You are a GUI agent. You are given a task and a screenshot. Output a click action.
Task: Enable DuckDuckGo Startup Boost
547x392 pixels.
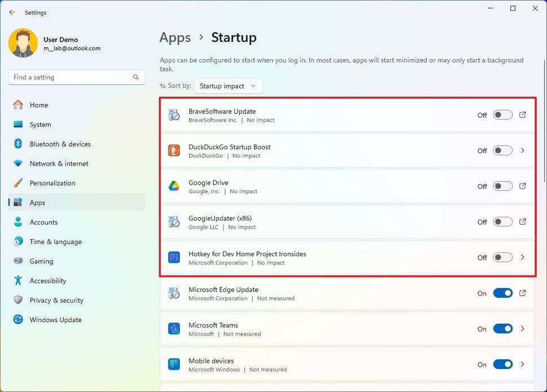(501, 150)
